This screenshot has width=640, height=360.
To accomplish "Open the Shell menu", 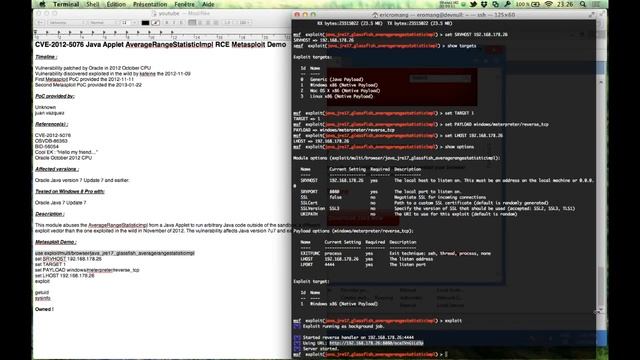I will (93, 4).
